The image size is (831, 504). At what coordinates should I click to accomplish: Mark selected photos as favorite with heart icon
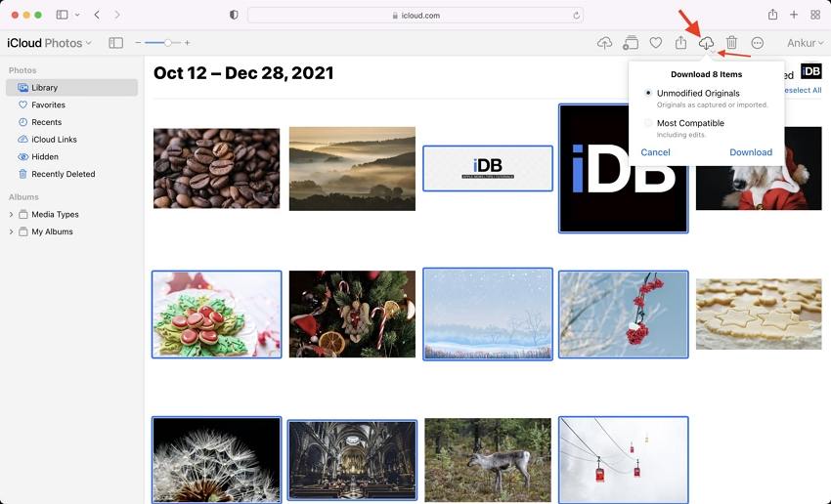pos(656,43)
